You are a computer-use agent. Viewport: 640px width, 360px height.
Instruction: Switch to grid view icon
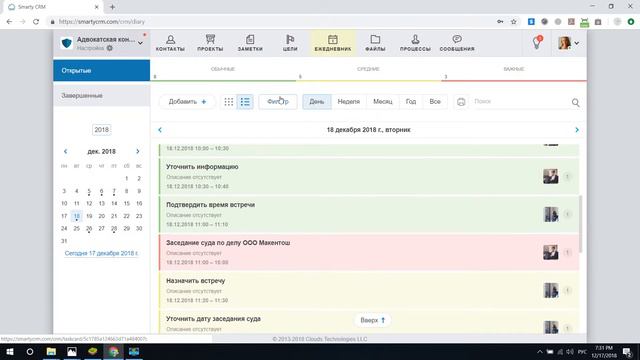tap(229, 102)
